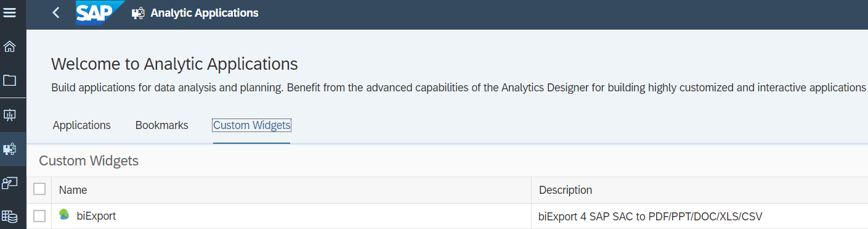Open Digital Boardroom icon in sidebar
The width and height of the screenshot is (868, 229).
pos(10,183)
